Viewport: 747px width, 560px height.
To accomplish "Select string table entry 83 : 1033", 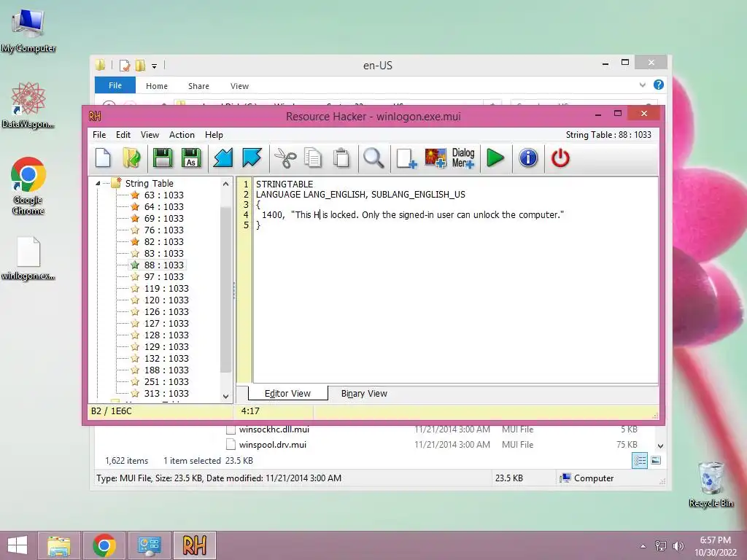I will [163, 253].
